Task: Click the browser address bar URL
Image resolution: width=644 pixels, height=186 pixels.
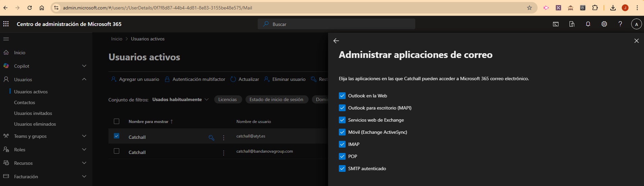Action: tap(157, 8)
